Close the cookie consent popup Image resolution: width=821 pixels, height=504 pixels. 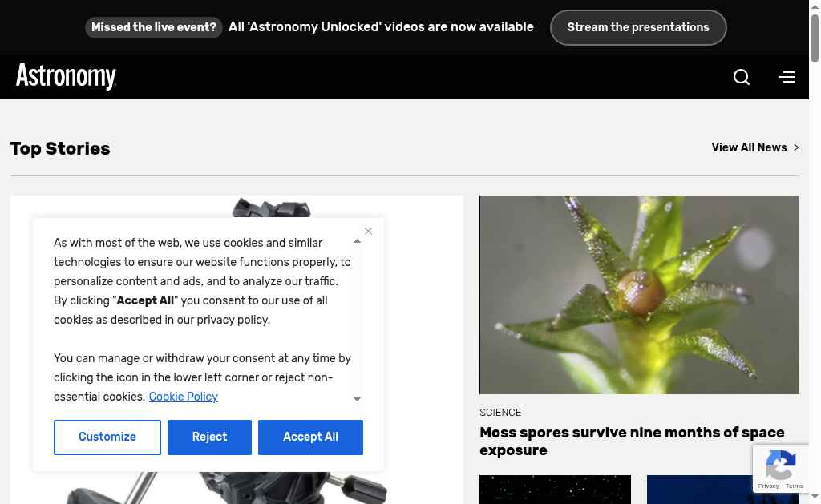[x=368, y=232]
